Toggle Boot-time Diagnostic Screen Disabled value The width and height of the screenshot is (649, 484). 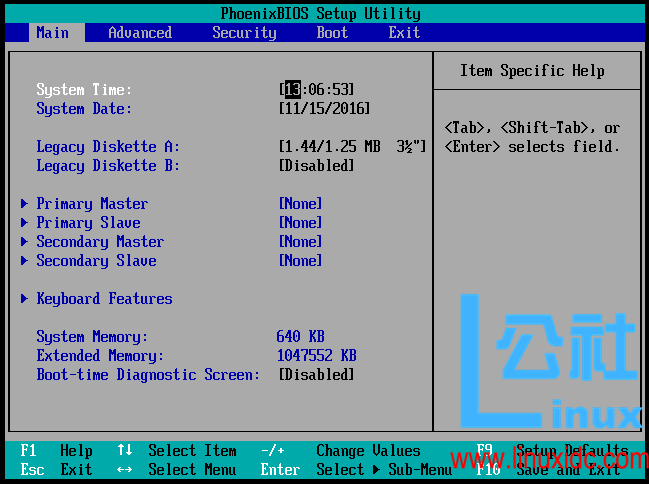[317, 375]
